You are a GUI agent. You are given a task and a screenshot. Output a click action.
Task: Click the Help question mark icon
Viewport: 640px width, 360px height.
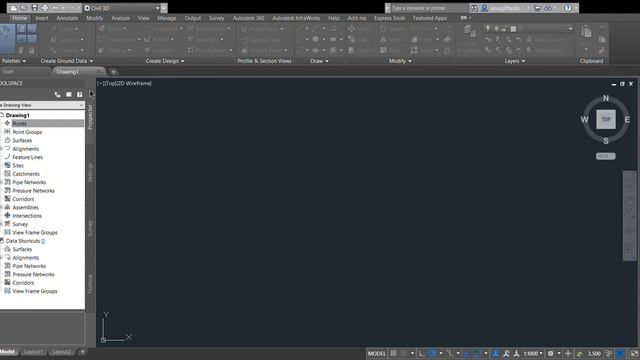click(568, 8)
